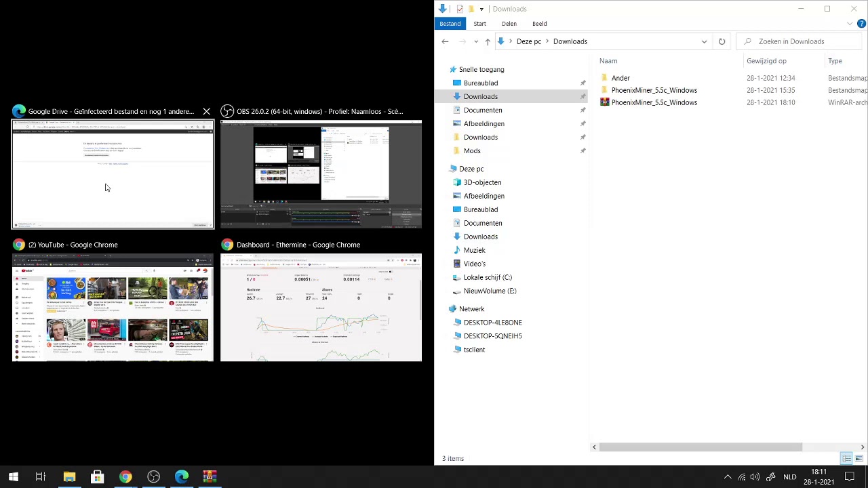The width and height of the screenshot is (868, 488).
Task: Sort files by the 'Gewijzigd op' column
Action: (766, 61)
